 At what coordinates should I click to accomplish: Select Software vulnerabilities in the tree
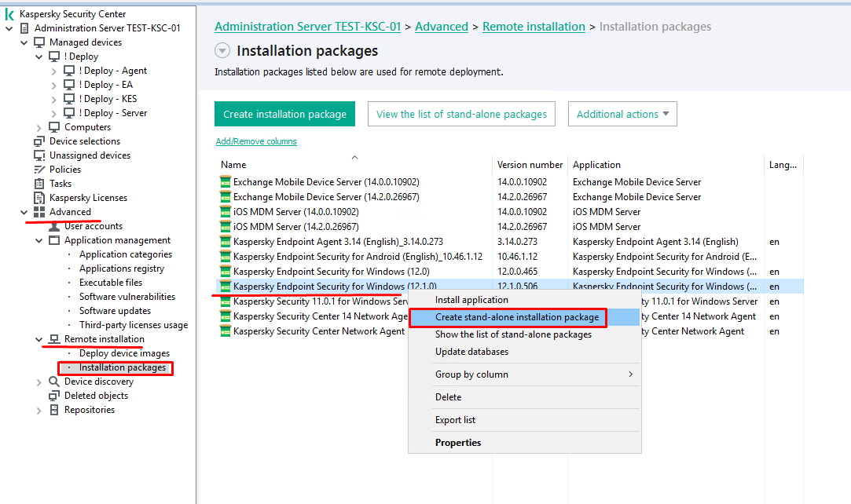[127, 297]
